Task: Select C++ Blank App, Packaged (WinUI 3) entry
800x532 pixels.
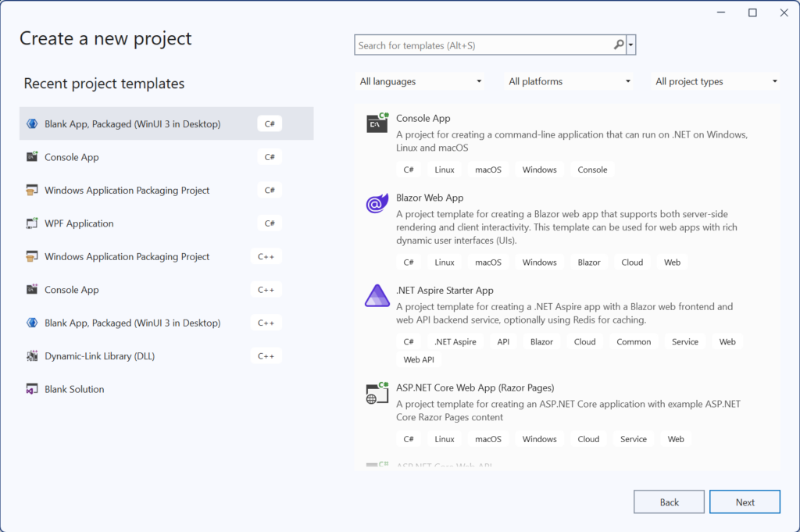Action: [166, 323]
